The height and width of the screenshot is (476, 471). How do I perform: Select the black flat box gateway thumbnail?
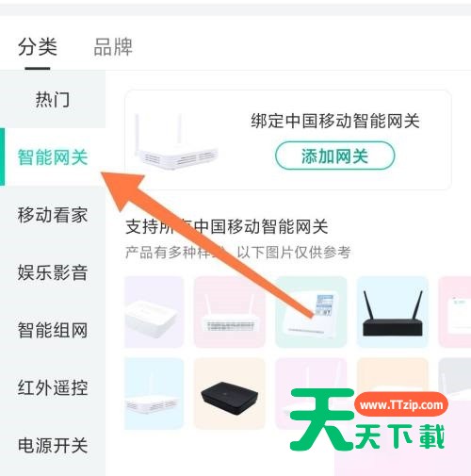pyautogui.click(x=230, y=394)
